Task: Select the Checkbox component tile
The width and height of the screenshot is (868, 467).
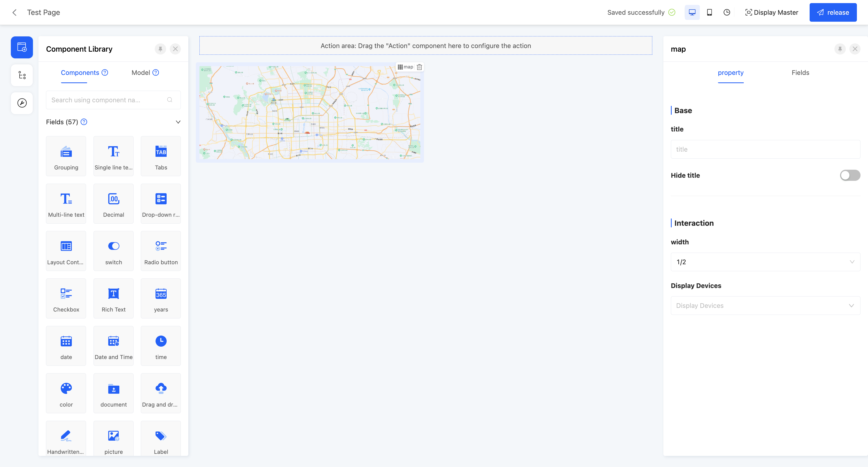Action: [66, 298]
